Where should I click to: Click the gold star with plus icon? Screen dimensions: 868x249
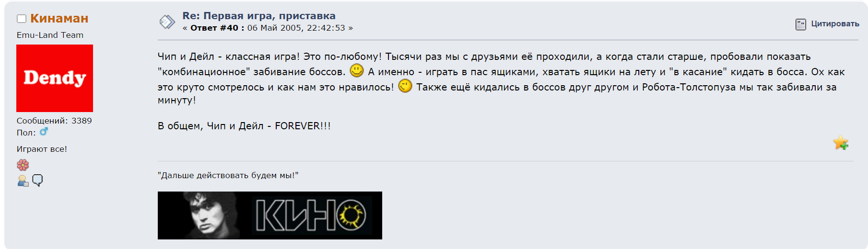[841, 143]
